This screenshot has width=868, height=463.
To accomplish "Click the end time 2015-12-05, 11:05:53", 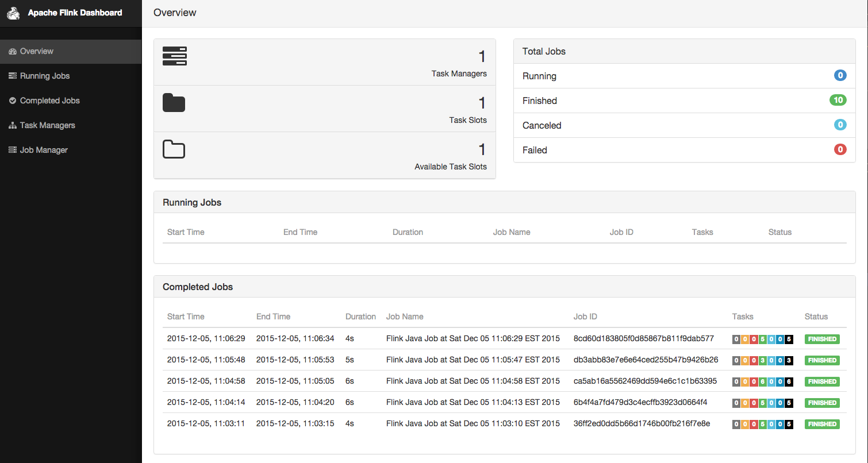I will click(x=295, y=360).
